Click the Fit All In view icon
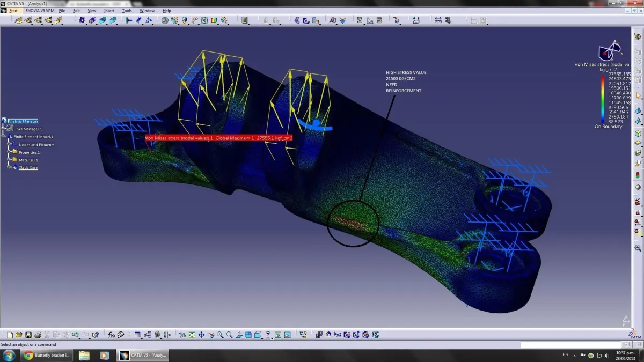This screenshot has width=644, height=362. click(x=192, y=335)
